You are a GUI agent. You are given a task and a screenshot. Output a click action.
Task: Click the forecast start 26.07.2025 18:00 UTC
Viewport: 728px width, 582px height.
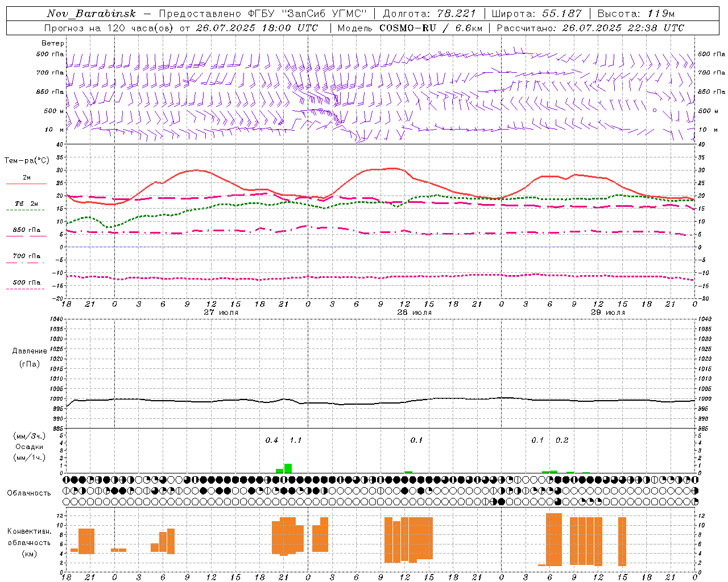pyautogui.click(x=257, y=28)
